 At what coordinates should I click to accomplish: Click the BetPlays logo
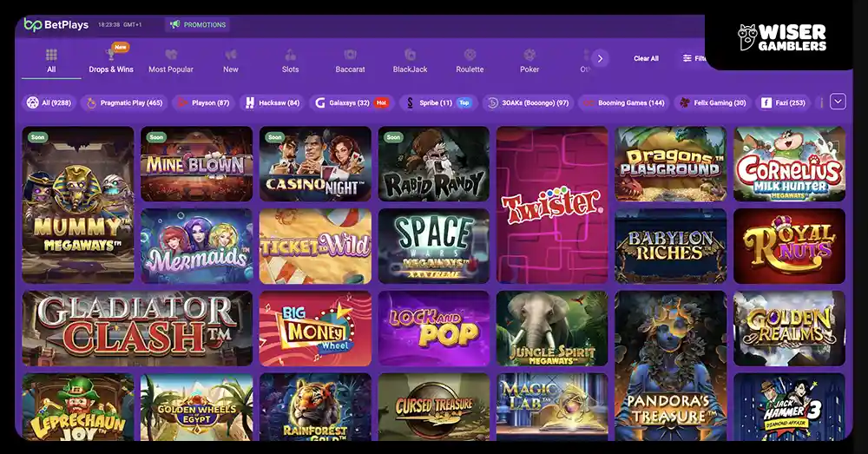point(56,25)
